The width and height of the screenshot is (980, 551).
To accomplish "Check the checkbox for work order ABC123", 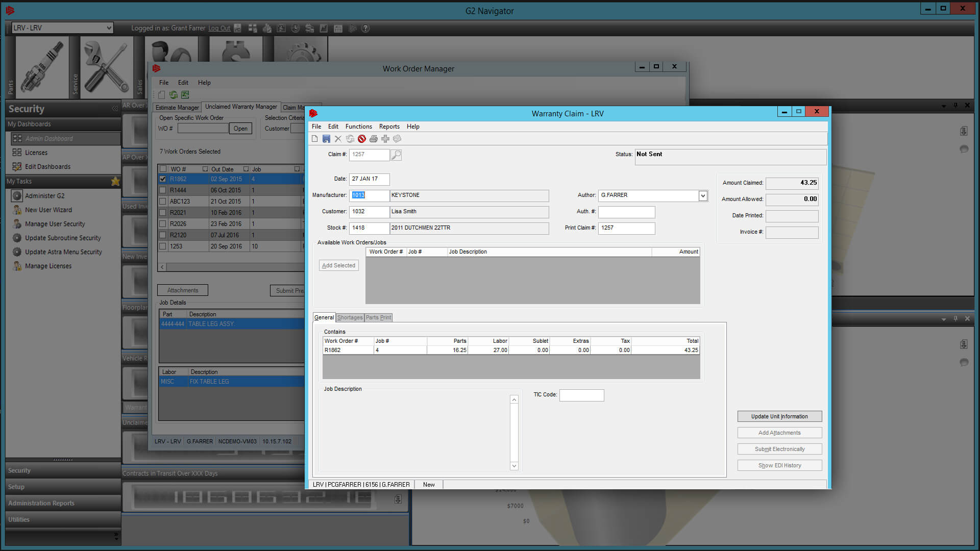I will point(163,202).
